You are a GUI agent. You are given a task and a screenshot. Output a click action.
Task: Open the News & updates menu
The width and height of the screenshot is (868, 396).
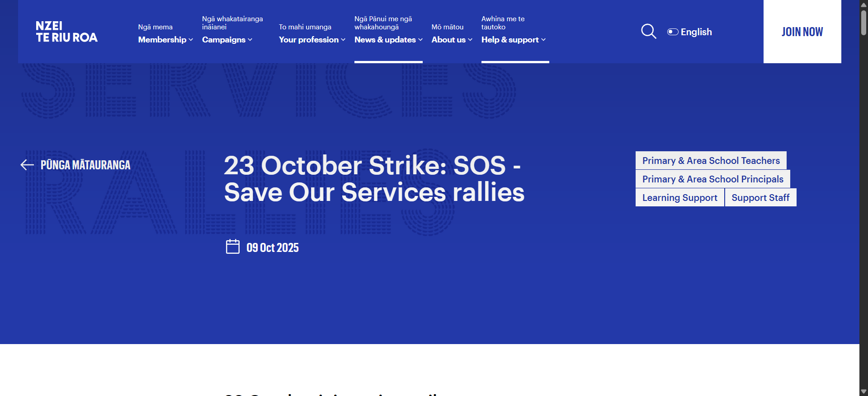pyautogui.click(x=388, y=40)
